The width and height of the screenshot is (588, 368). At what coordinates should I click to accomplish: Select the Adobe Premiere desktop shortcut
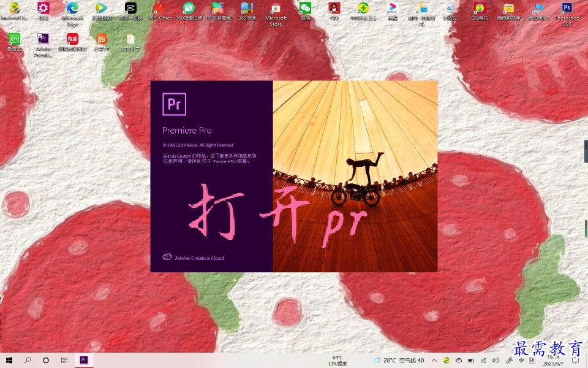click(43, 45)
